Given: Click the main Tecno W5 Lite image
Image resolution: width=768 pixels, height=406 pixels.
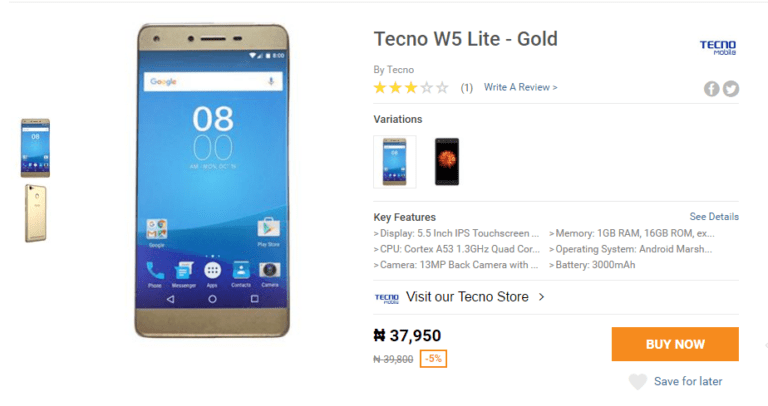Looking at the screenshot, I should click(x=212, y=180).
